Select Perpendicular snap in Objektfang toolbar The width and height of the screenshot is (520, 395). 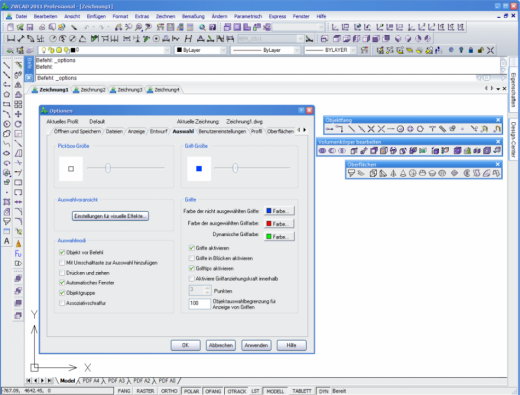433,129
